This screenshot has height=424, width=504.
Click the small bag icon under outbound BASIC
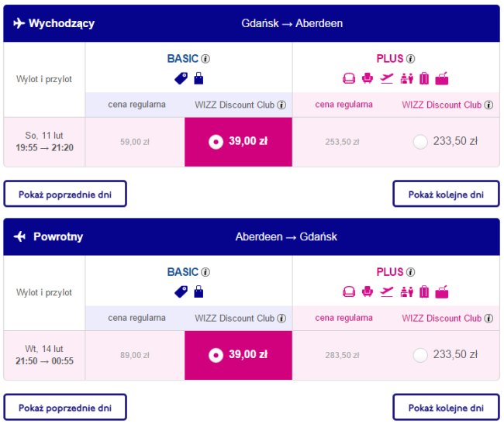[x=198, y=78]
